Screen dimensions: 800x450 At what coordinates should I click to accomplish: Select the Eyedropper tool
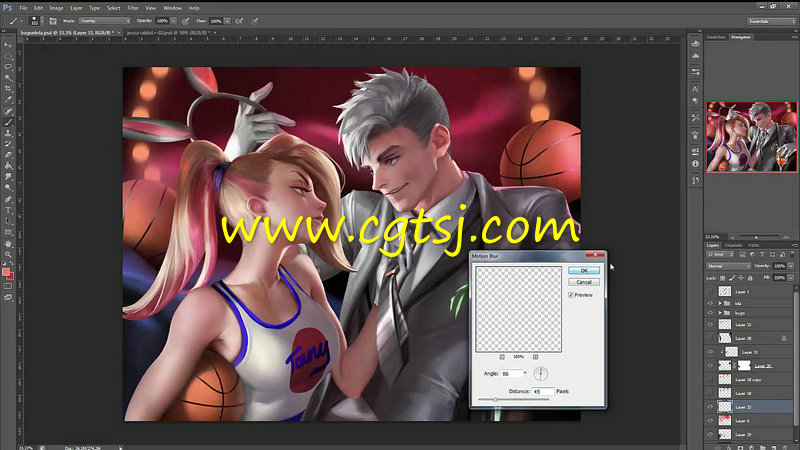(x=8, y=100)
